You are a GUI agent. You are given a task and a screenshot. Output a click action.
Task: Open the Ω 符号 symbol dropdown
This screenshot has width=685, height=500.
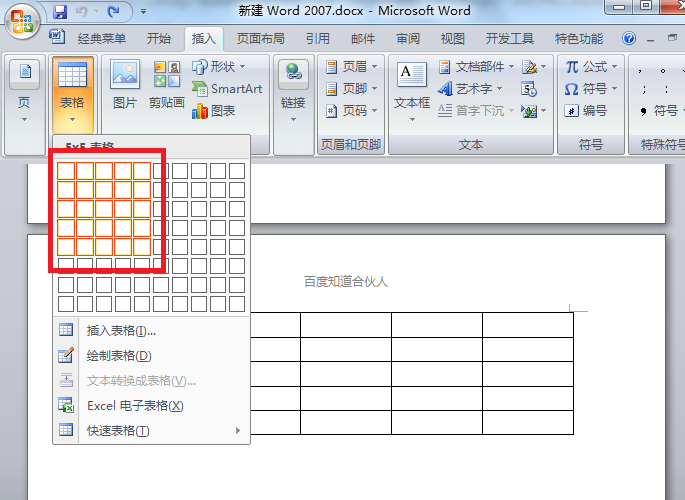591,89
